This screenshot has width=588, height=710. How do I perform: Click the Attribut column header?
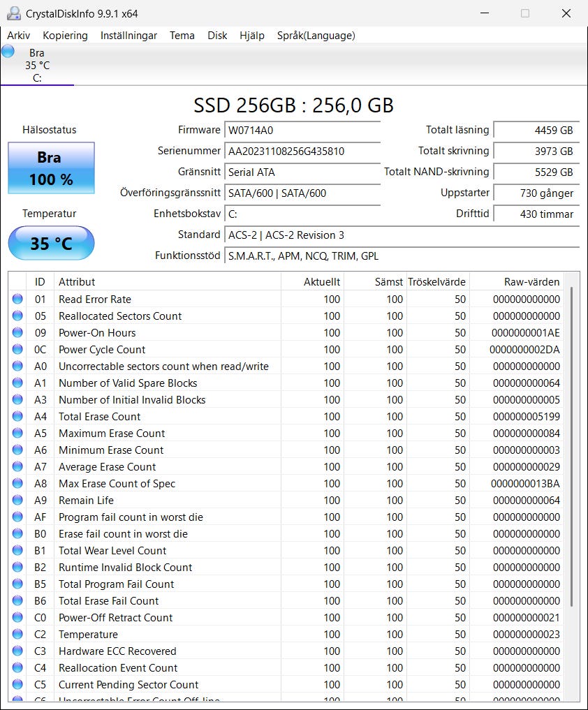[168, 281]
